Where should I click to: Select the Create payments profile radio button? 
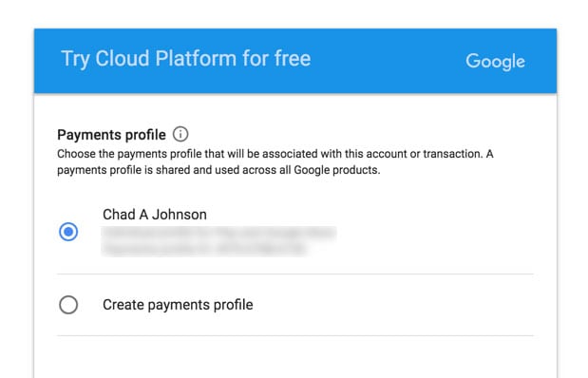(x=68, y=305)
